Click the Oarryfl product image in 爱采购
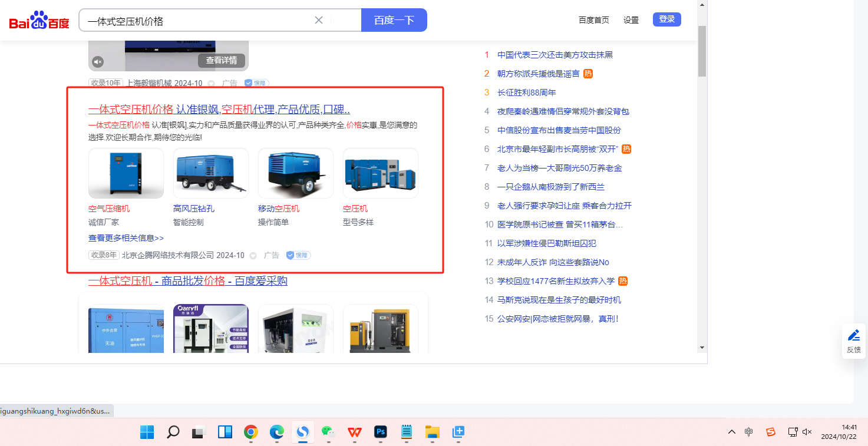This screenshot has width=868, height=446. pos(211,328)
